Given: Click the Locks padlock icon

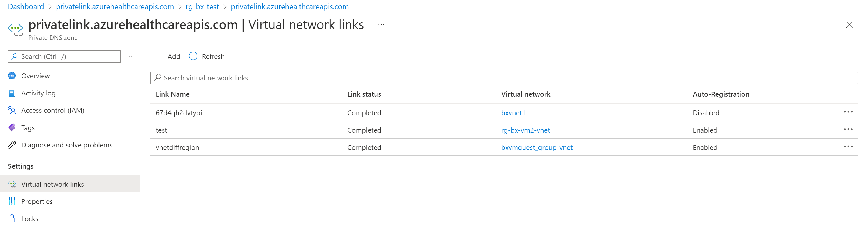Looking at the screenshot, I should point(12,219).
